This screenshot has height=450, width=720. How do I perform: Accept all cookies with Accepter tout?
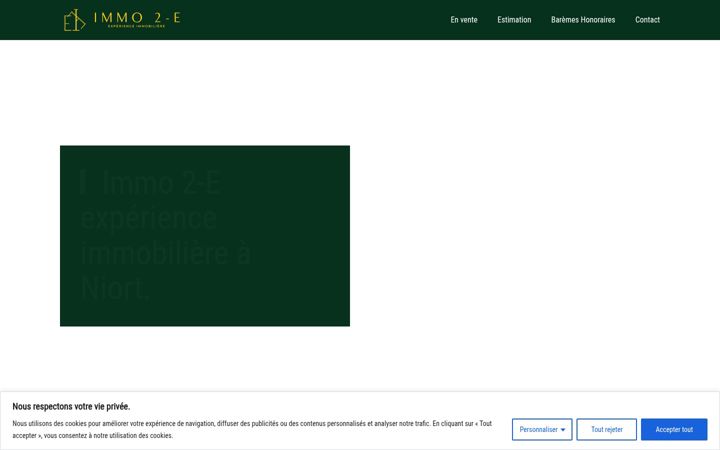[x=674, y=429]
